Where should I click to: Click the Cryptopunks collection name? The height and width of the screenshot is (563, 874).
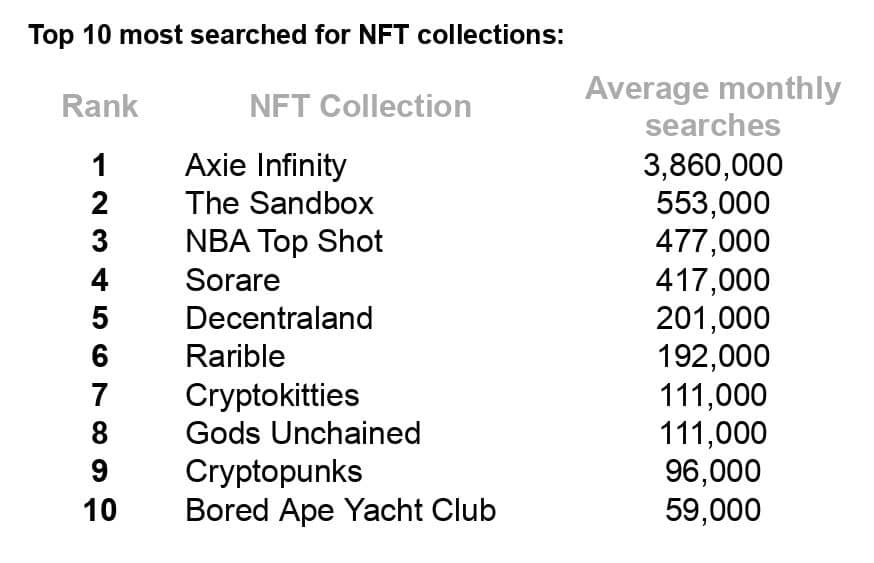tap(274, 473)
